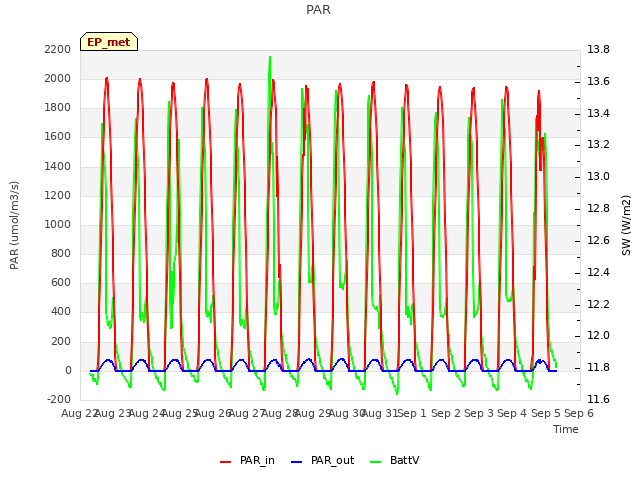Click the PAR (umol/m3/s) axis label
This screenshot has width=640, height=480.
(x=14, y=225)
